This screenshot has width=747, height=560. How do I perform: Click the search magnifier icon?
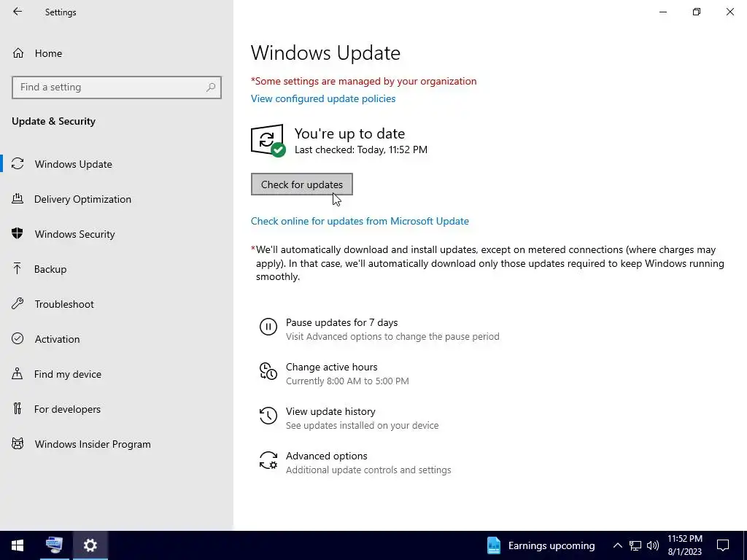pyautogui.click(x=211, y=87)
